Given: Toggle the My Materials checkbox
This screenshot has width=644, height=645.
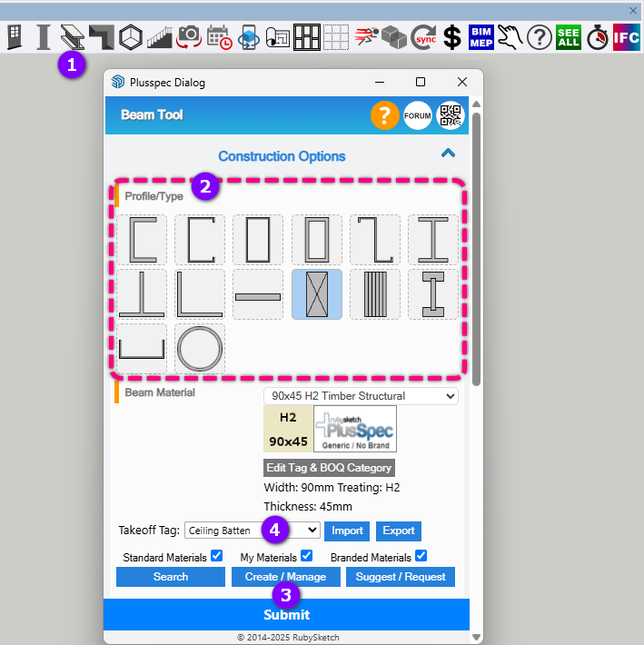Looking at the screenshot, I should 306,556.
